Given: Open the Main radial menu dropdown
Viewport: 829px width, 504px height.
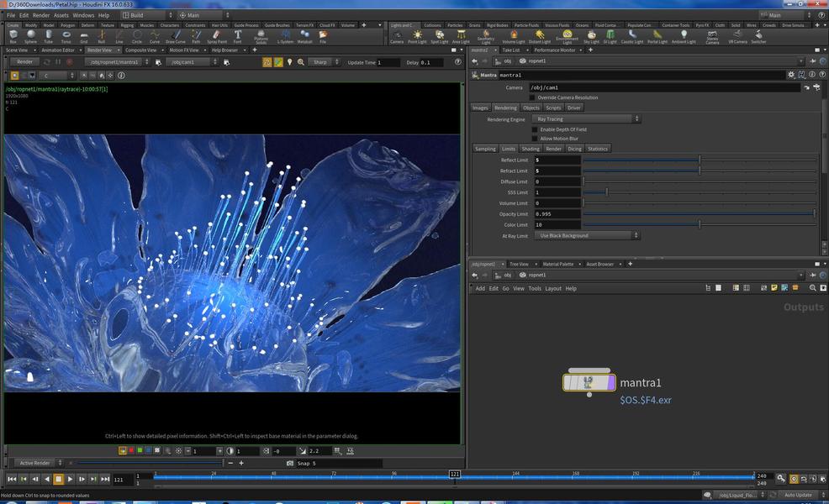Looking at the screenshot, I should click(x=203, y=15).
